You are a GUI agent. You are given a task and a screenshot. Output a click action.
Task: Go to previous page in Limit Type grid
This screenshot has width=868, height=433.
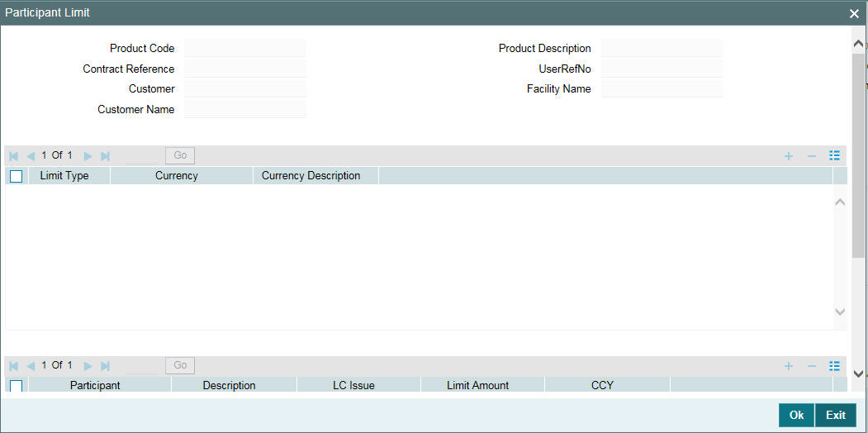[x=31, y=156]
